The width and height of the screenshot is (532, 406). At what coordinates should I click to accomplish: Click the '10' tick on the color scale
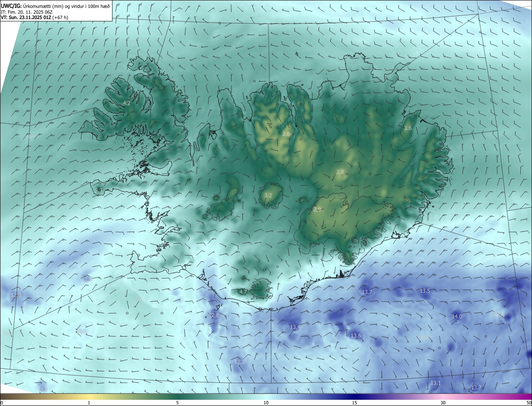[266, 403]
